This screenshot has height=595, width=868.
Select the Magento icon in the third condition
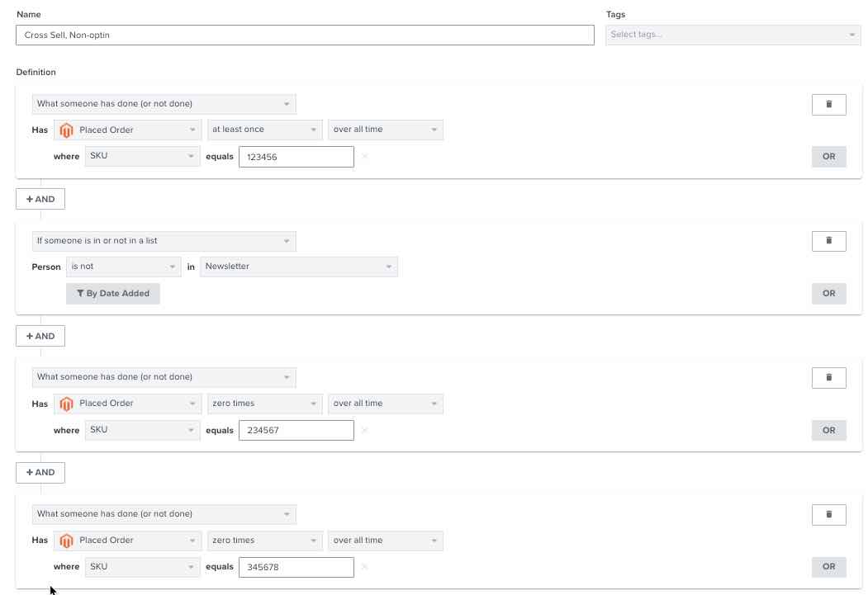click(x=67, y=404)
